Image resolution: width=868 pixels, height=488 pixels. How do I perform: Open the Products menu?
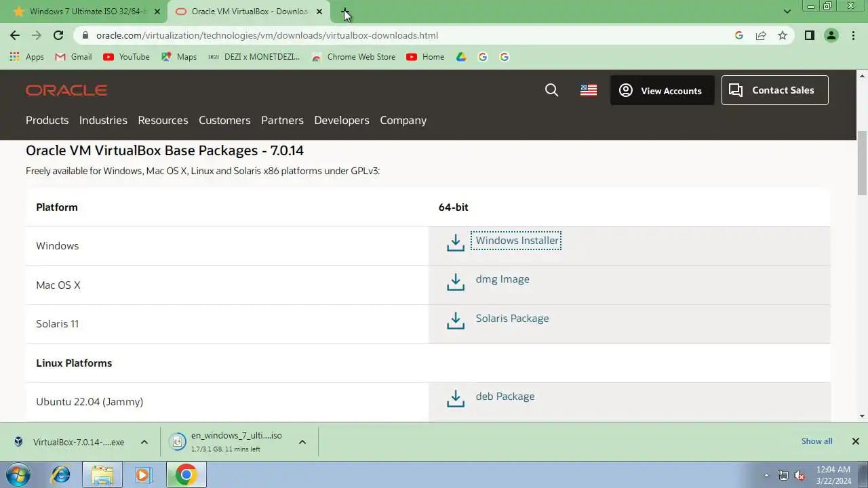47,120
